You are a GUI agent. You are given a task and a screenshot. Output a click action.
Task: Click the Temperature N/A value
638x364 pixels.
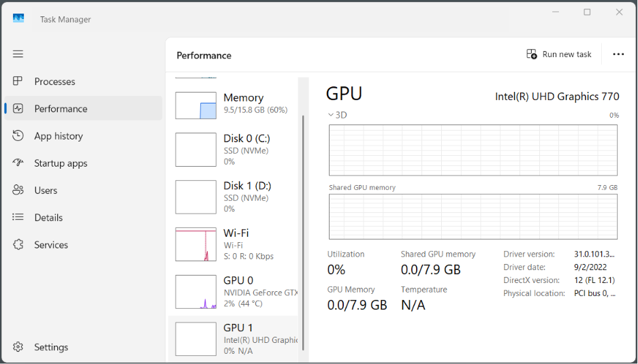(x=413, y=305)
